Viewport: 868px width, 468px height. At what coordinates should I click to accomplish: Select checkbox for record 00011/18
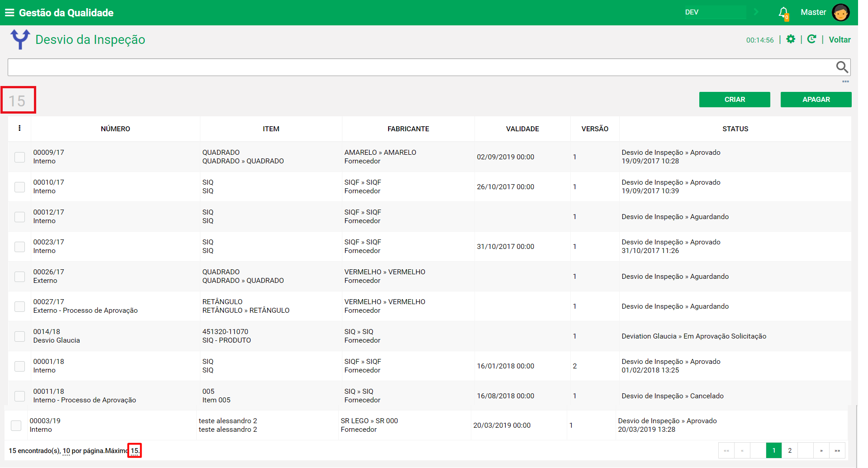click(x=19, y=396)
